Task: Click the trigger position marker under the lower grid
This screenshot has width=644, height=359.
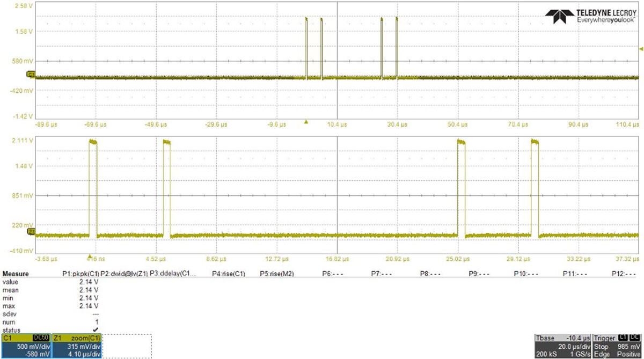Action: [x=90, y=256]
